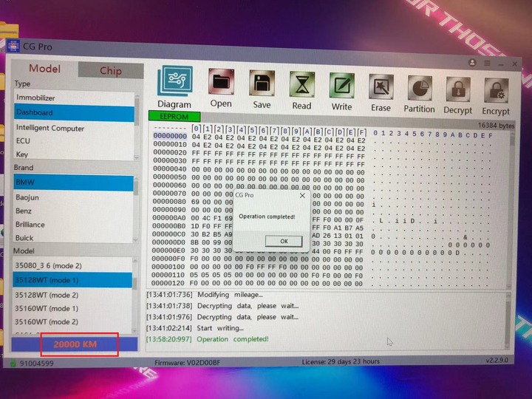Select model 35128WT (mode 2)

click(72, 295)
